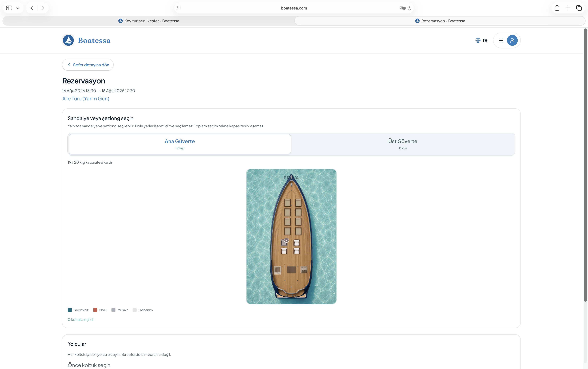Go forward to the next page
Screen dimensions: 588x369
(x=43, y=8)
